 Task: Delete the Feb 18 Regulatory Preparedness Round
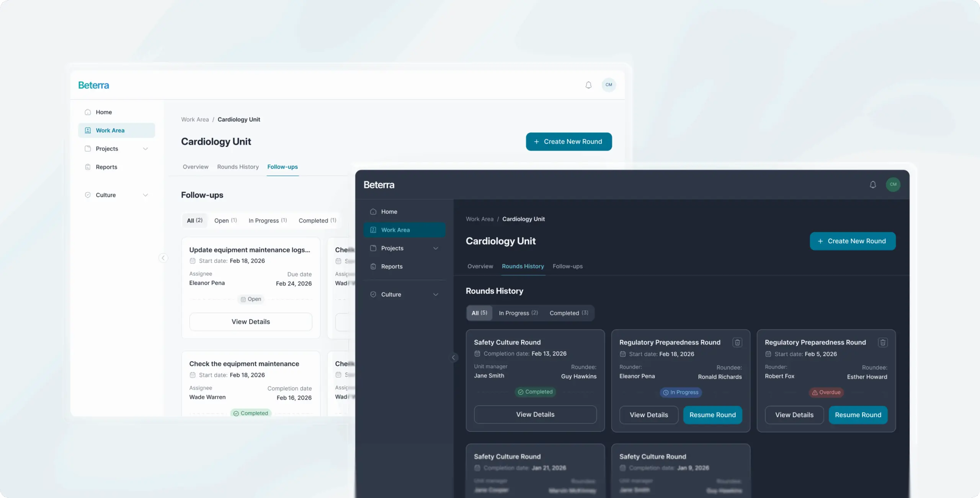[737, 342]
